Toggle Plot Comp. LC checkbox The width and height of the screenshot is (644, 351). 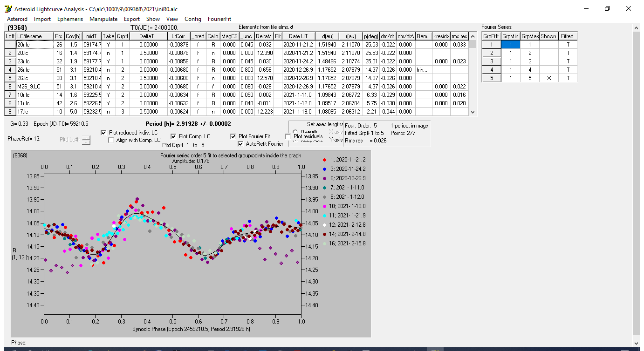tap(174, 136)
